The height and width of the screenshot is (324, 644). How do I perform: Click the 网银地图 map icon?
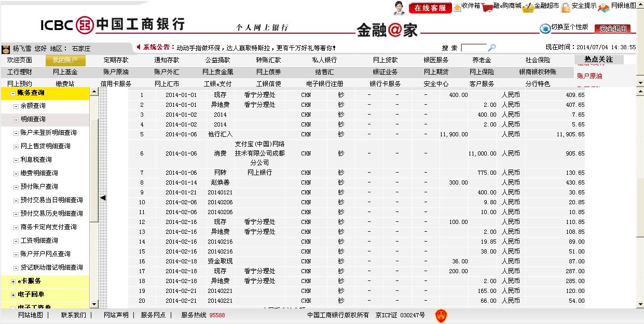(x=604, y=7)
